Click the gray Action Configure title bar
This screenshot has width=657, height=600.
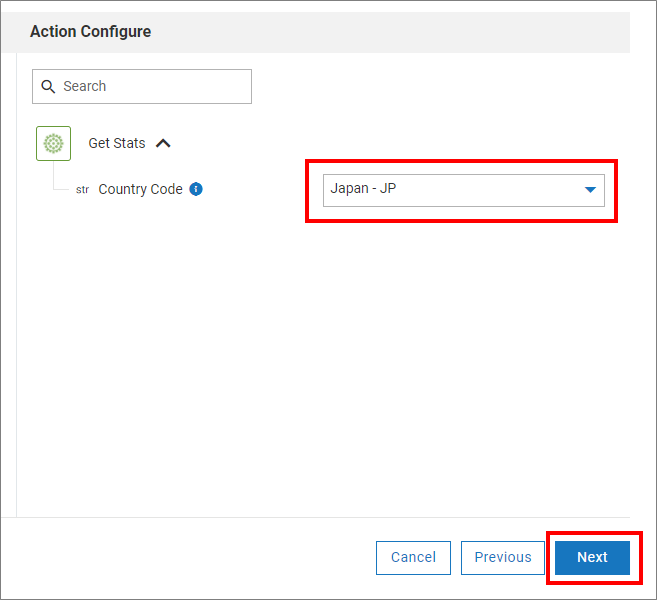point(400,32)
